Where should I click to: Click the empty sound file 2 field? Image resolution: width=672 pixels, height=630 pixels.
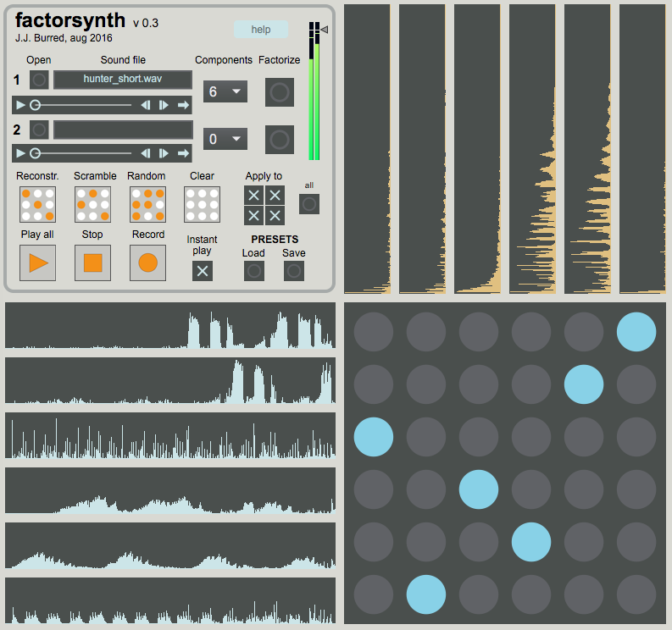(x=123, y=130)
